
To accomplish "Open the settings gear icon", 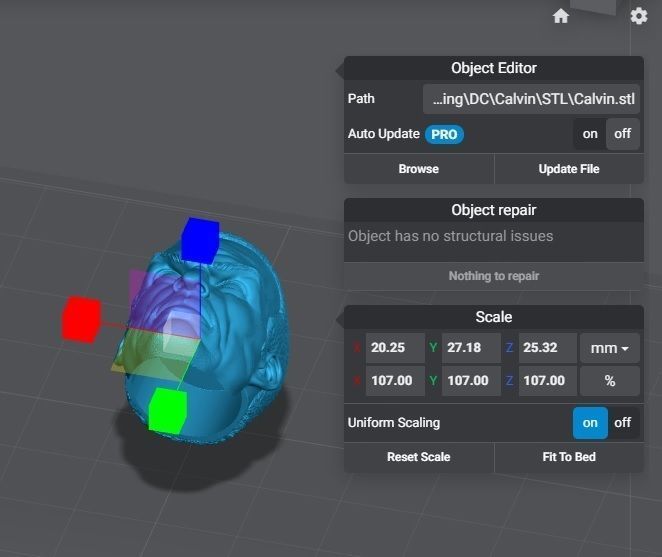I will (x=639, y=16).
